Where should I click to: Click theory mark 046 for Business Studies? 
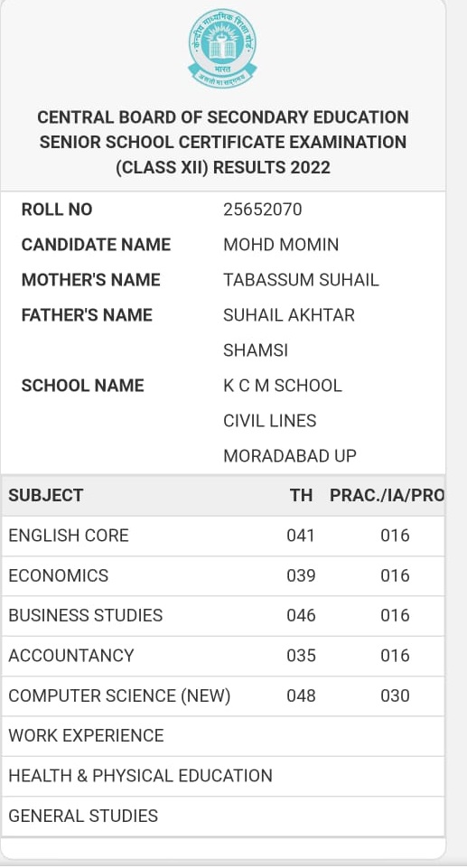click(x=301, y=616)
